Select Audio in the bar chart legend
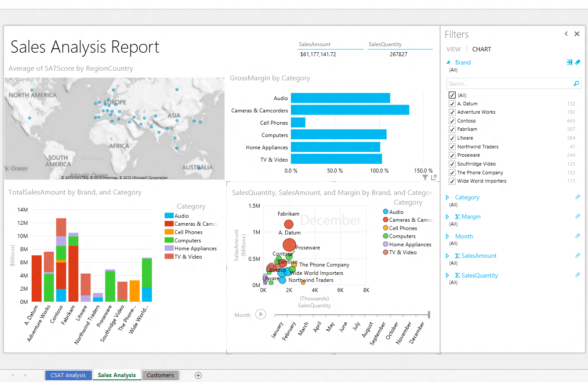 coord(177,216)
